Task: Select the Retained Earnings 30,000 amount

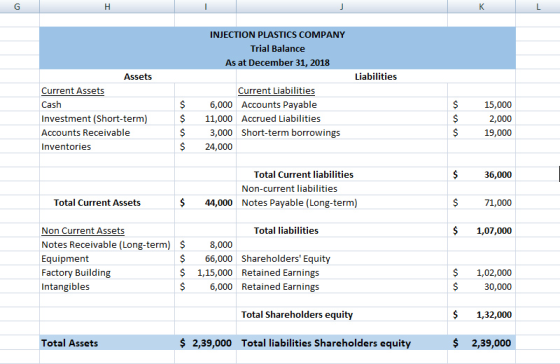Action: [x=481, y=286]
